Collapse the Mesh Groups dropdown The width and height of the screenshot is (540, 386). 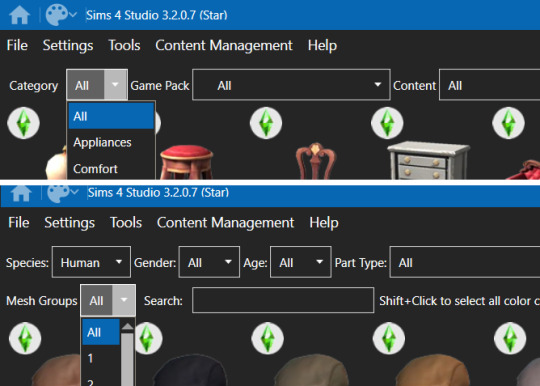coord(108,300)
